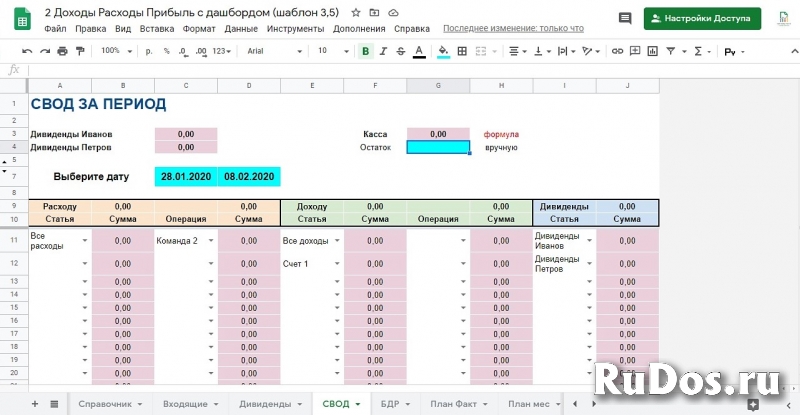The width and height of the screenshot is (800, 415).
Task: Open the Данные menu
Action: coord(240,29)
